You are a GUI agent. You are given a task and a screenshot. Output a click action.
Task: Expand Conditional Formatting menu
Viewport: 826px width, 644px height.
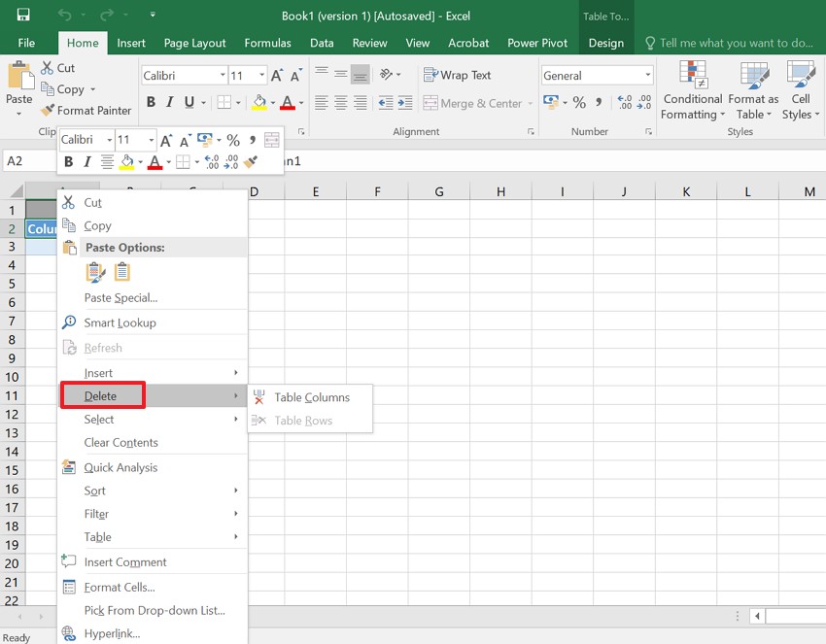(693, 90)
